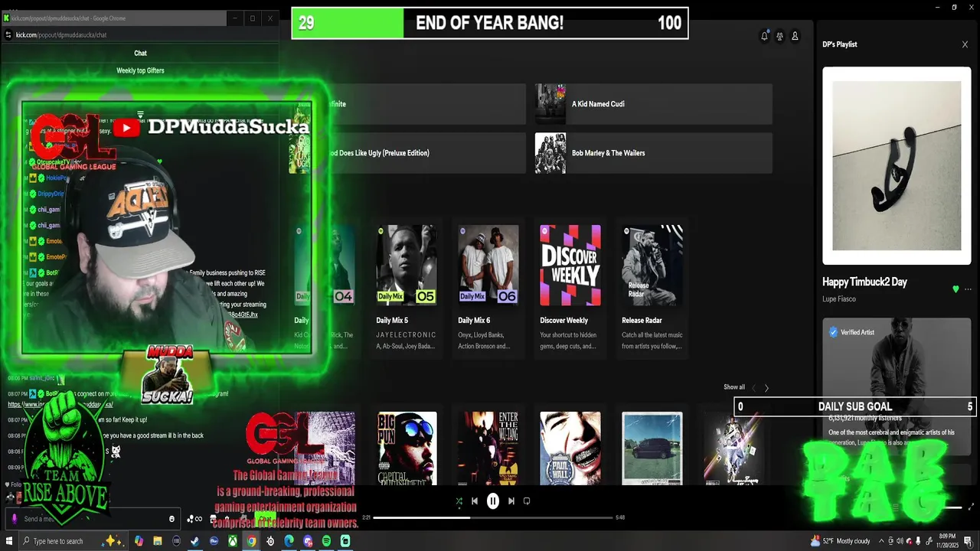Open Spotify from the taskbar
The height and width of the screenshot is (551, 980).
click(x=326, y=541)
